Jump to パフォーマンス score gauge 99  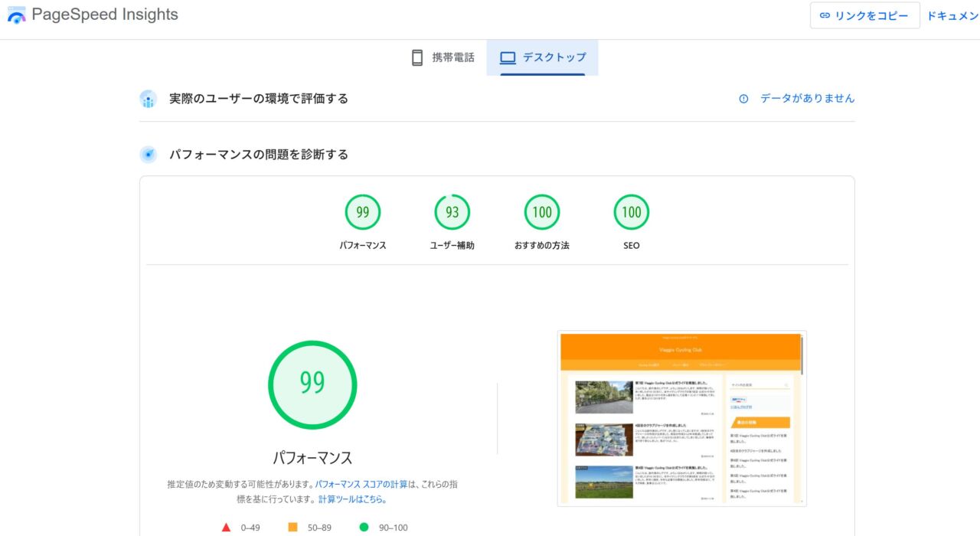pyautogui.click(x=363, y=213)
